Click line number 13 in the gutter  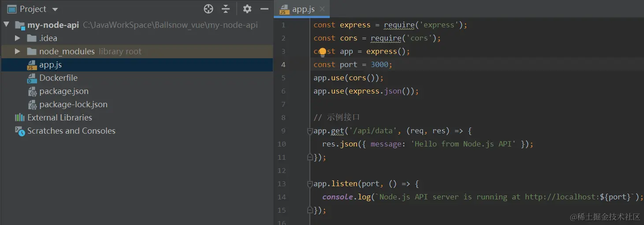tap(282, 184)
